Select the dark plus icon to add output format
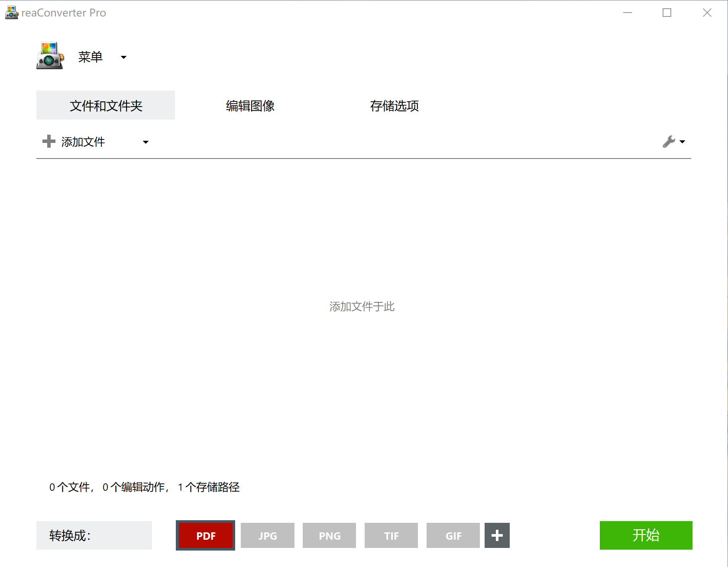This screenshot has width=728, height=567. click(497, 535)
